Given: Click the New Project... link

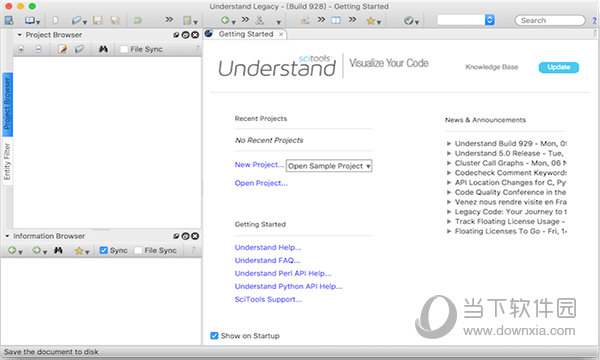Looking at the screenshot, I should tap(259, 165).
